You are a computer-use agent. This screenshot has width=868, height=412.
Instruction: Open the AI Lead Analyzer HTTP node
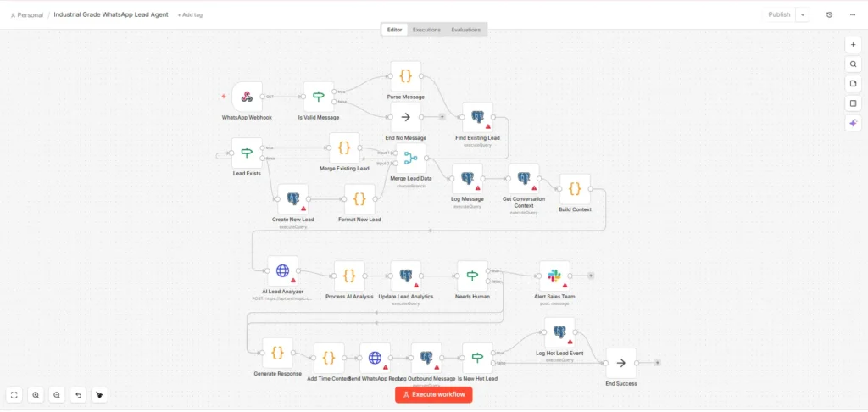282,271
